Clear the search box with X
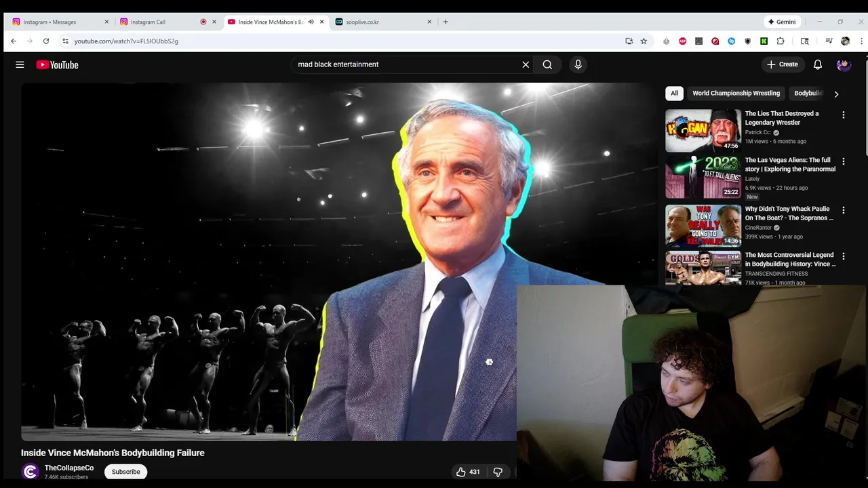Screen dimensions: 868x488 (526, 64)
